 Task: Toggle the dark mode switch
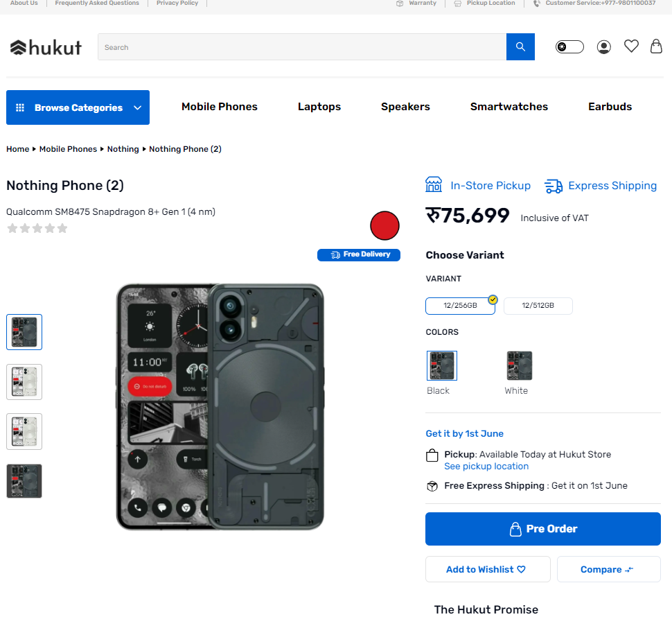click(569, 47)
